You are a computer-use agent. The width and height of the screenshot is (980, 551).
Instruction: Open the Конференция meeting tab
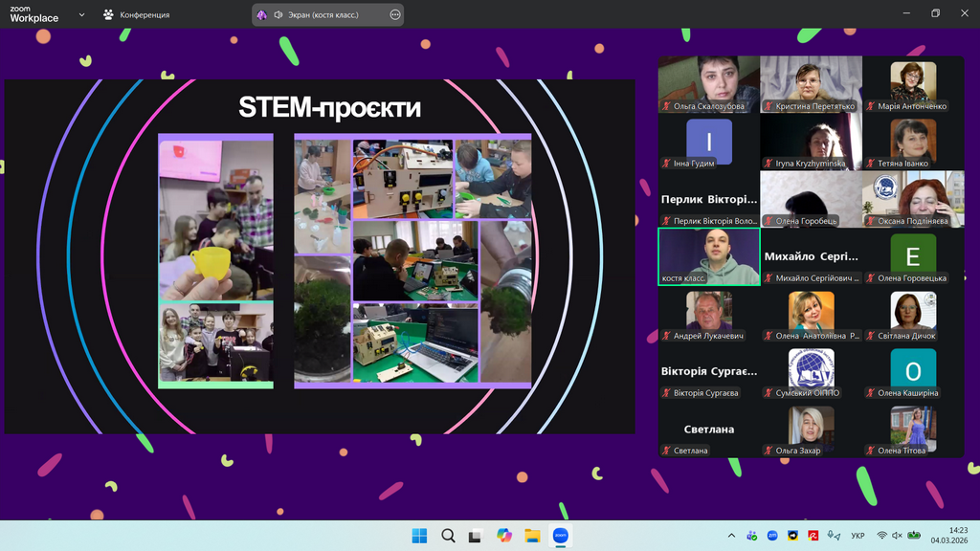click(x=136, y=14)
